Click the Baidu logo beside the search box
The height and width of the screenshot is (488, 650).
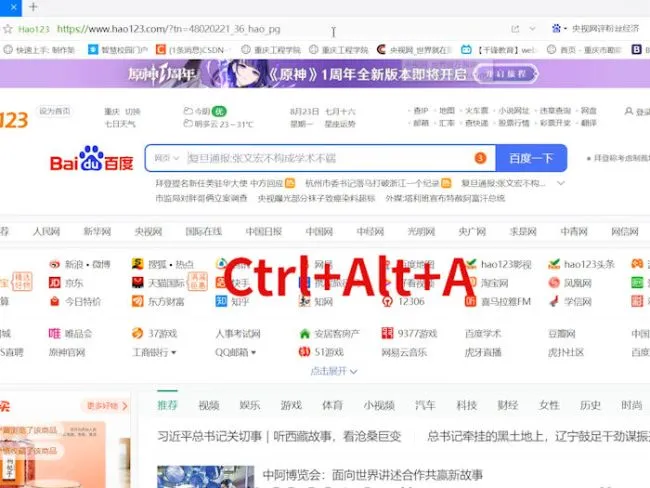(x=92, y=158)
